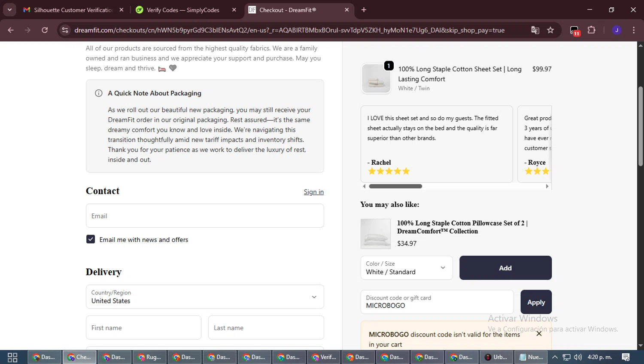This screenshot has height=364, width=644.
Task: Focus the Email input field
Action: (205, 216)
